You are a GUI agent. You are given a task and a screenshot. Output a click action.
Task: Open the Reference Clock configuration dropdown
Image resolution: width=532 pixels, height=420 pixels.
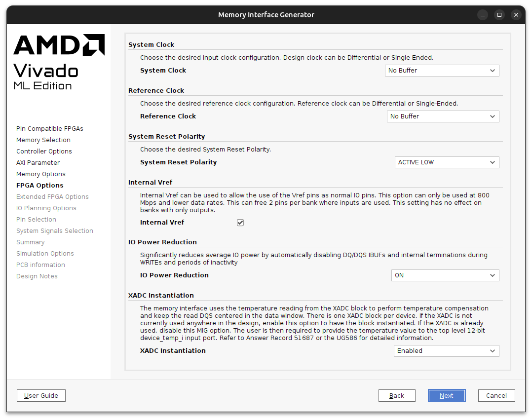[x=443, y=116]
